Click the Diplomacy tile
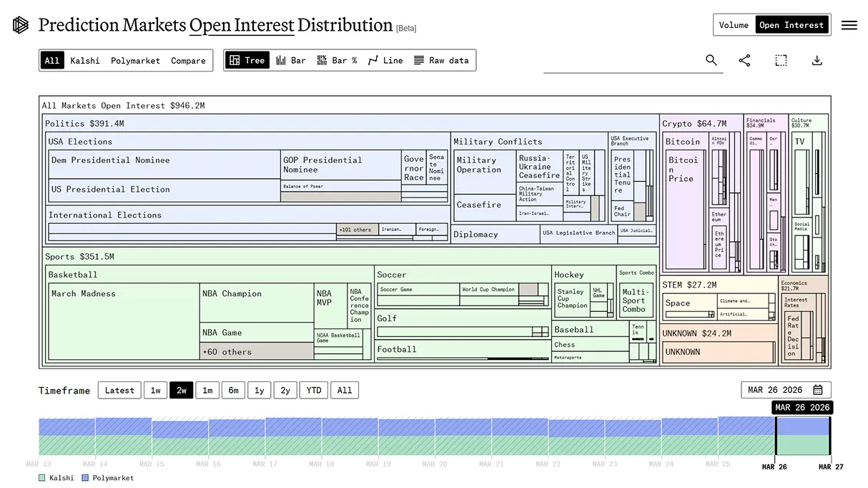 [495, 235]
